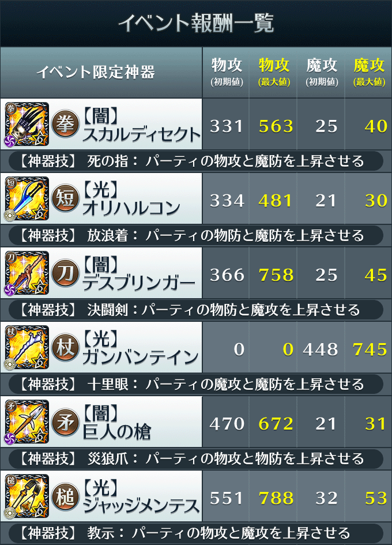Click the 教示 skill description bar
This screenshot has height=545, width=392.
point(195,533)
